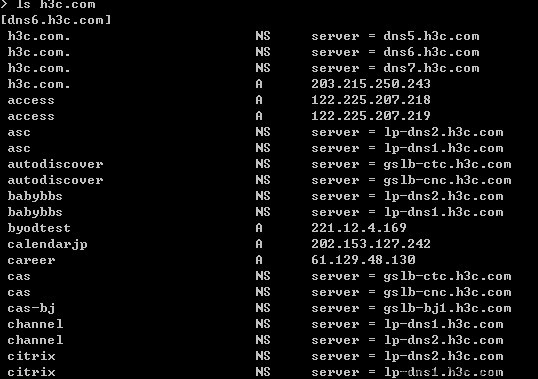Click IP address 221.12.4.169
Image resolution: width=538 pixels, height=379 pixels.
359,228
